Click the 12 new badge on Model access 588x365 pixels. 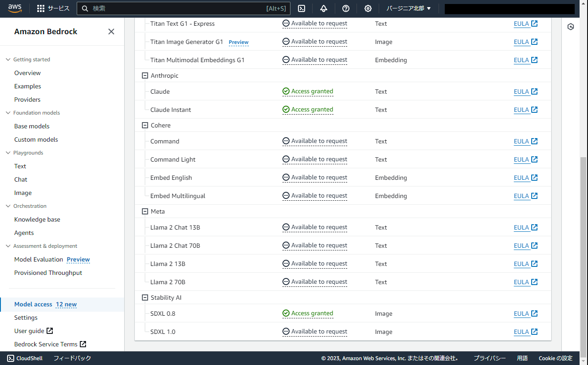(66, 304)
